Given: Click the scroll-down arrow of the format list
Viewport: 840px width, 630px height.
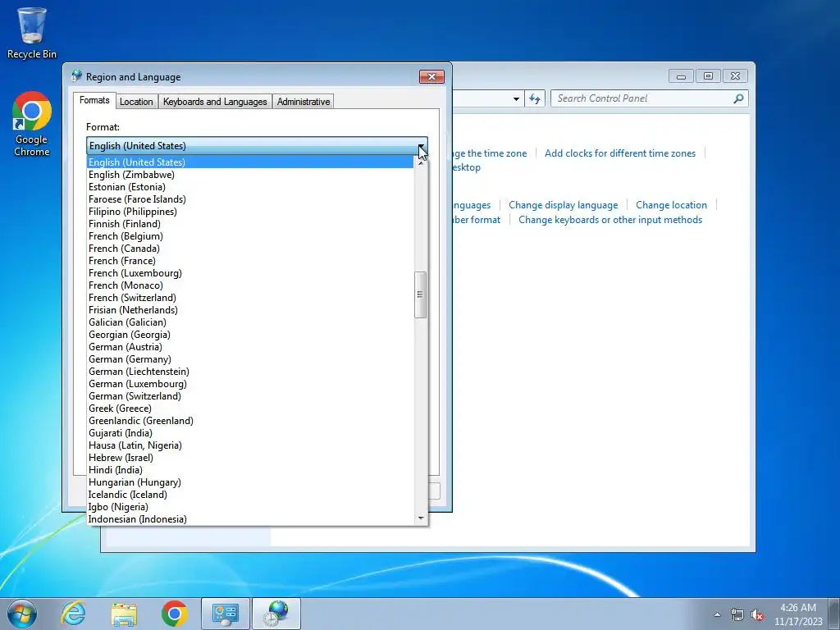Looking at the screenshot, I should pyautogui.click(x=421, y=518).
